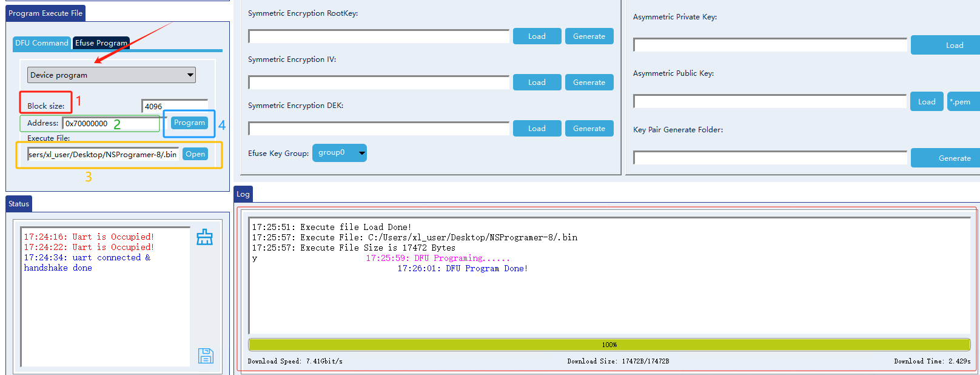Image resolution: width=980 pixels, height=375 pixels.
Task: Click the Asymmetric Public Key field
Action: 770,101
